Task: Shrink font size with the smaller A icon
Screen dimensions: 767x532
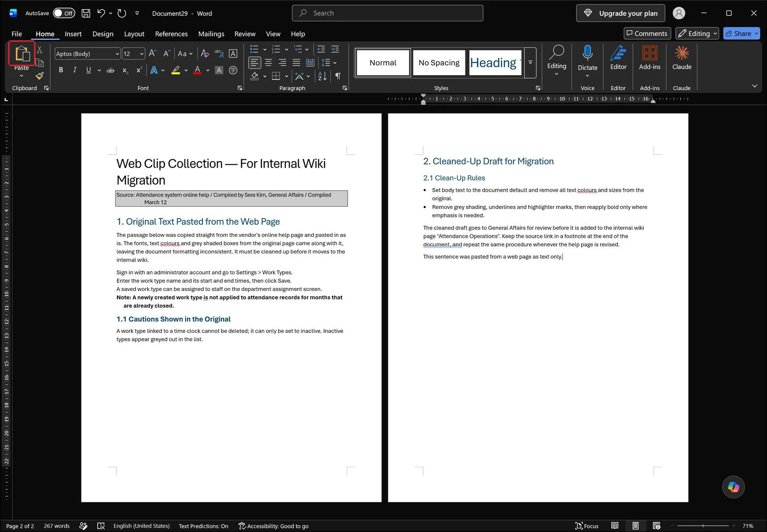Action: 166,54
